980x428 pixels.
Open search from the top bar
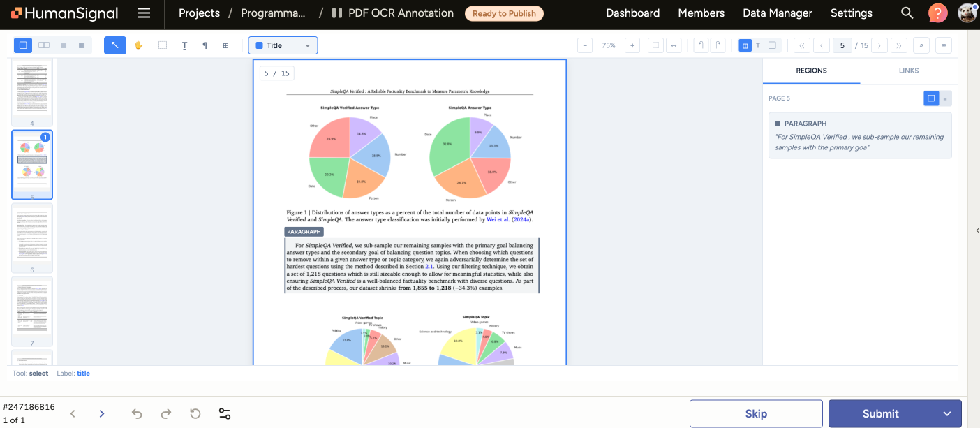point(907,13)
